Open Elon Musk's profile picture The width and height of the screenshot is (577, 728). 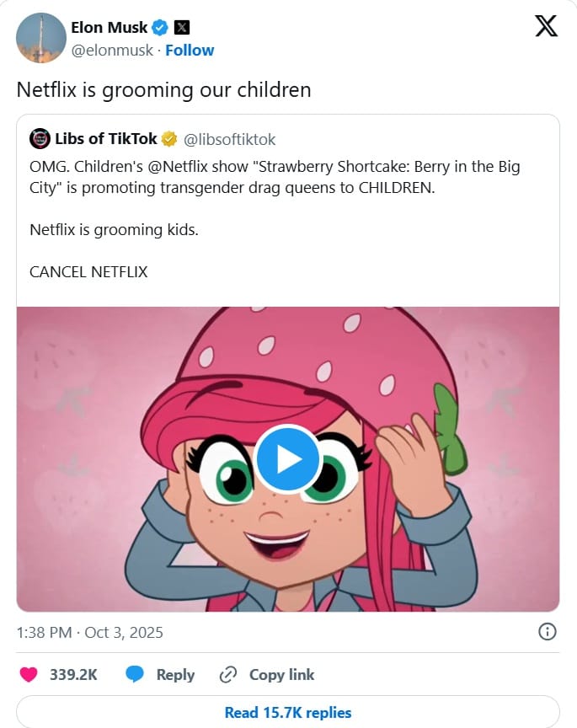pos(40,38)
